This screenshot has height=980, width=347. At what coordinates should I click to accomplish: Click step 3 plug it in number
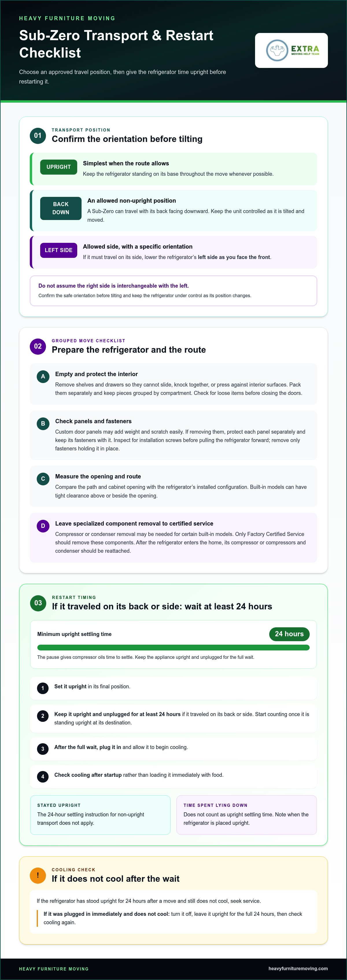(x=43, y=749)
